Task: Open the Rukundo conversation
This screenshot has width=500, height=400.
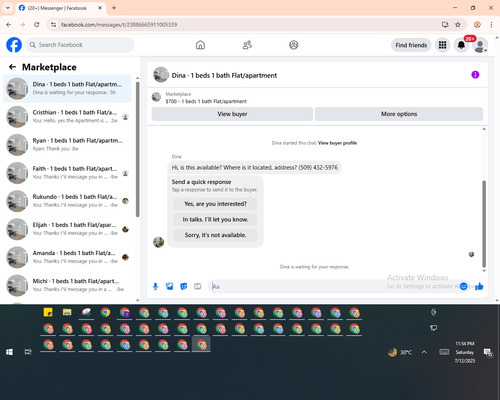Action: pos(67,201)
